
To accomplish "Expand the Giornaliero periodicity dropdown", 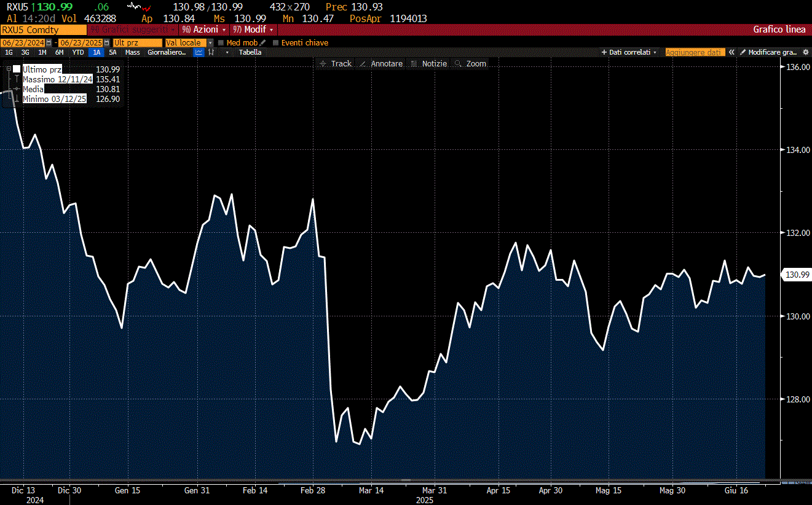I will tap(167, 52).
